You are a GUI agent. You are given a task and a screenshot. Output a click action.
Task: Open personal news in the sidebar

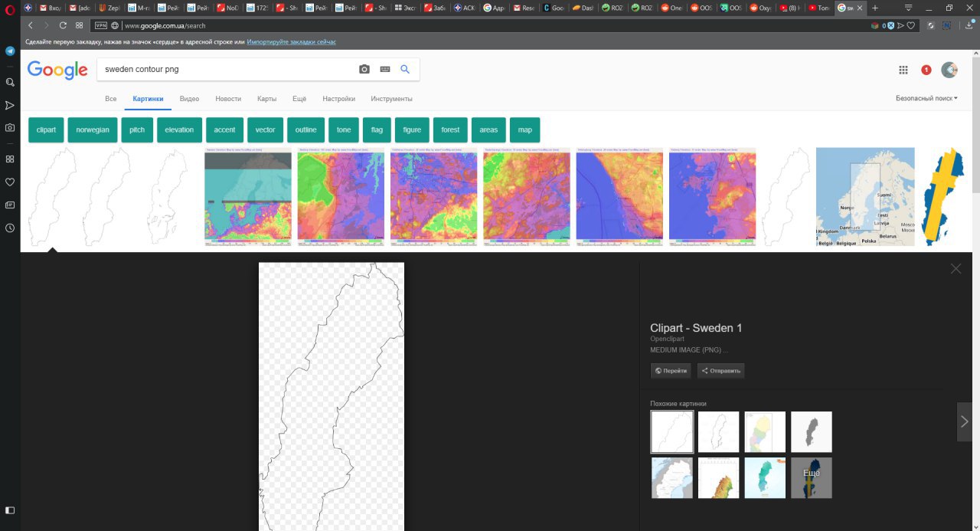click(10, 205)
